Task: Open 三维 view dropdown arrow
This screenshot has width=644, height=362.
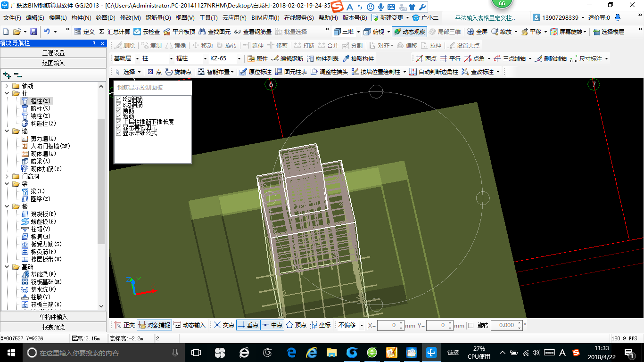Action: tap(358, 32)
